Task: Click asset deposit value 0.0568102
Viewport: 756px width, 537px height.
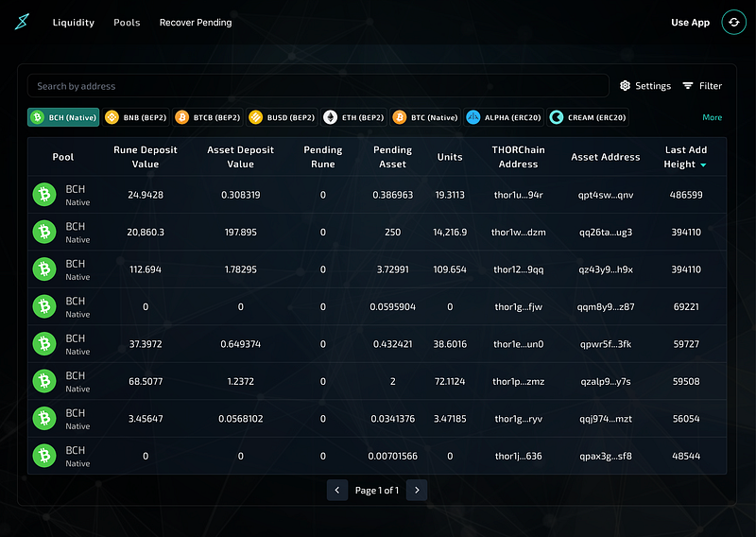Action: point(241,419)
